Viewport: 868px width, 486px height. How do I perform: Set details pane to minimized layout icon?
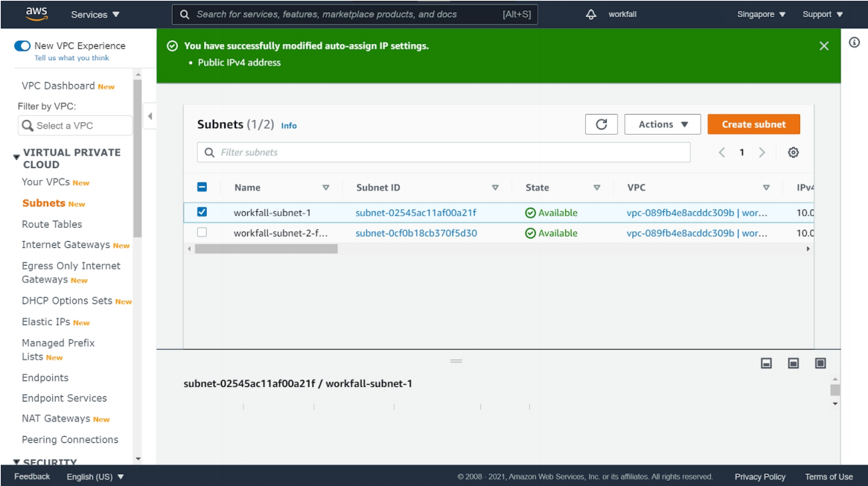(x=766, y=363)
